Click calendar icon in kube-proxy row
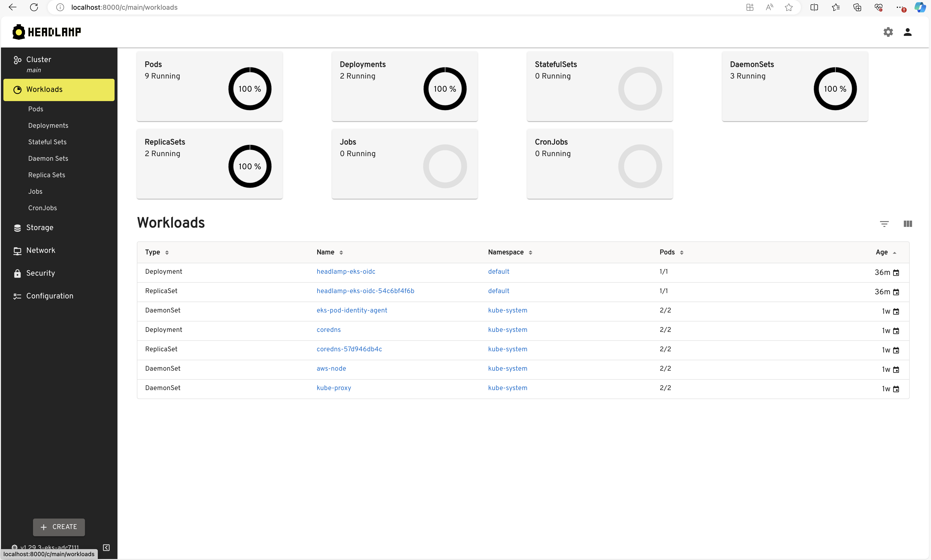This screenshot has height=560, width=931. [896, 389]
